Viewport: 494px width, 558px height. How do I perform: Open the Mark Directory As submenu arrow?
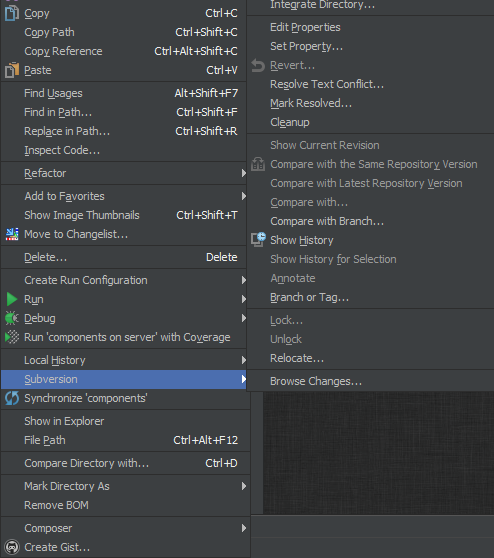tap(243, 486)
